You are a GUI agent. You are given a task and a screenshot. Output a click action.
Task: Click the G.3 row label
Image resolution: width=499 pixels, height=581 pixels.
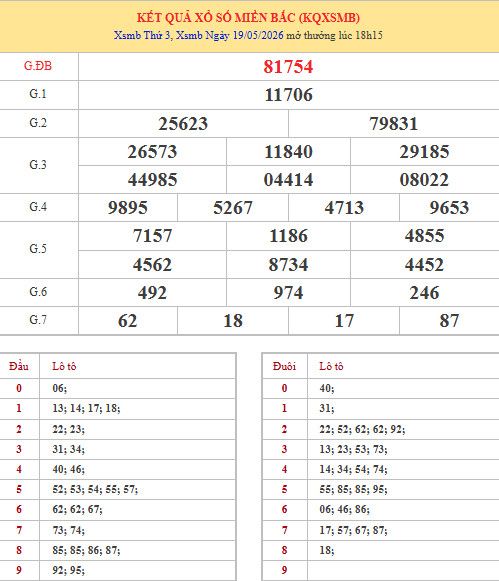tap(38, 165)
